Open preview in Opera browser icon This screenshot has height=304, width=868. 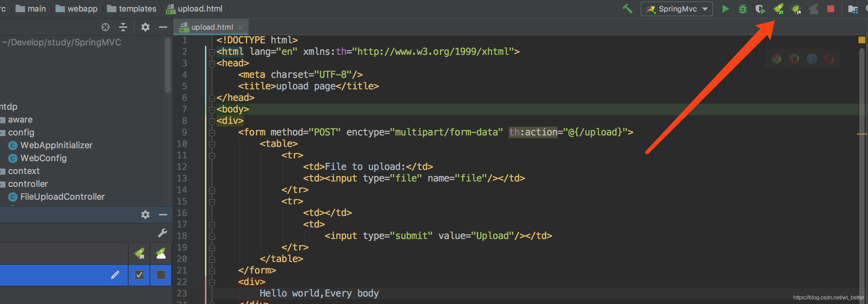coord(829,59)
